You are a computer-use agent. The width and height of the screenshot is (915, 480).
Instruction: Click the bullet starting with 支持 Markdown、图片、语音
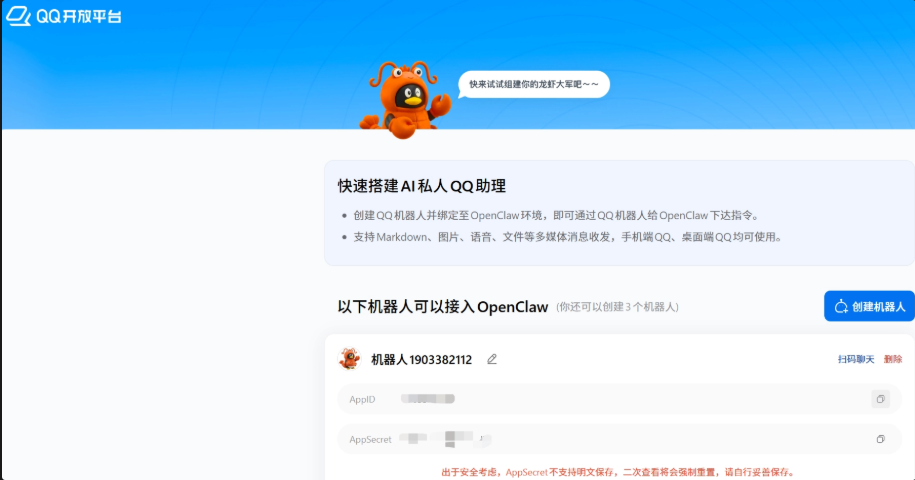click(568, 237)
